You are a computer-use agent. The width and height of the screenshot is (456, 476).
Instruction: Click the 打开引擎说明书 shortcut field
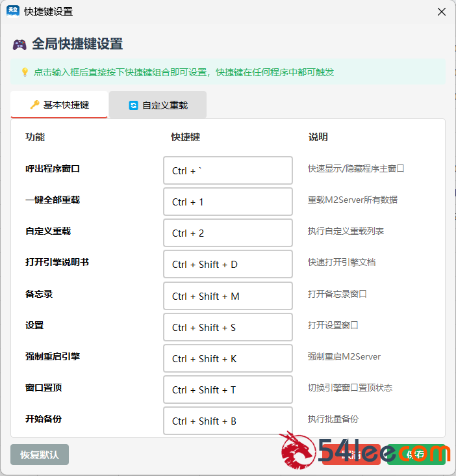tap(228, 264)
